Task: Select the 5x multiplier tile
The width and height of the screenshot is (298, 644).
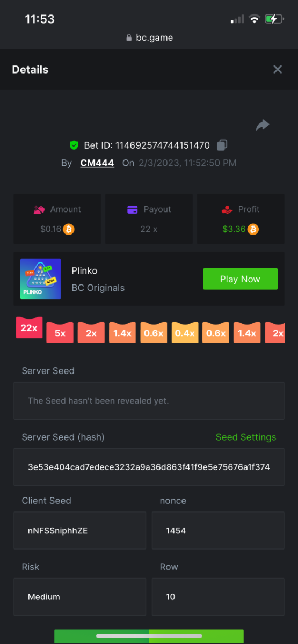Action: (60, 333)
